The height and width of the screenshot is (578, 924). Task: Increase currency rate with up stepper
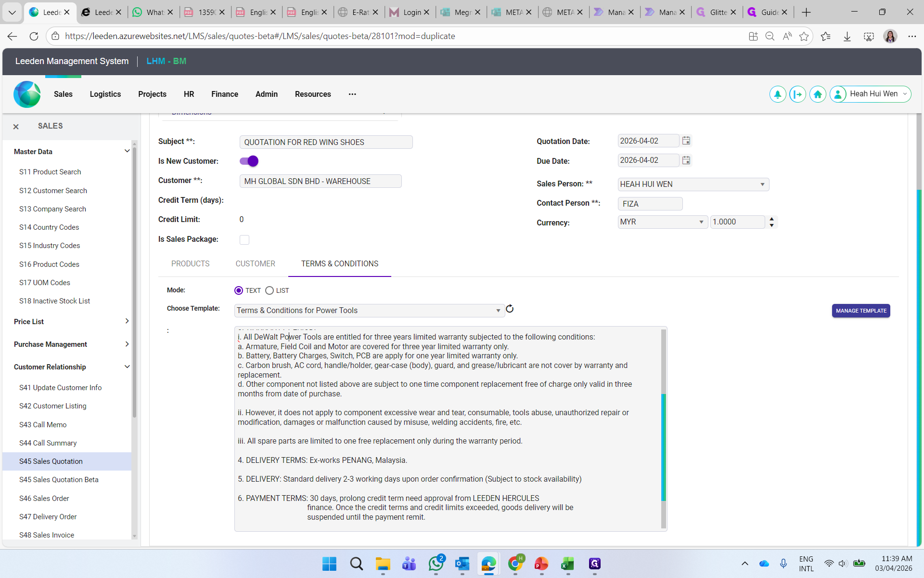click(x=772, y=219)
